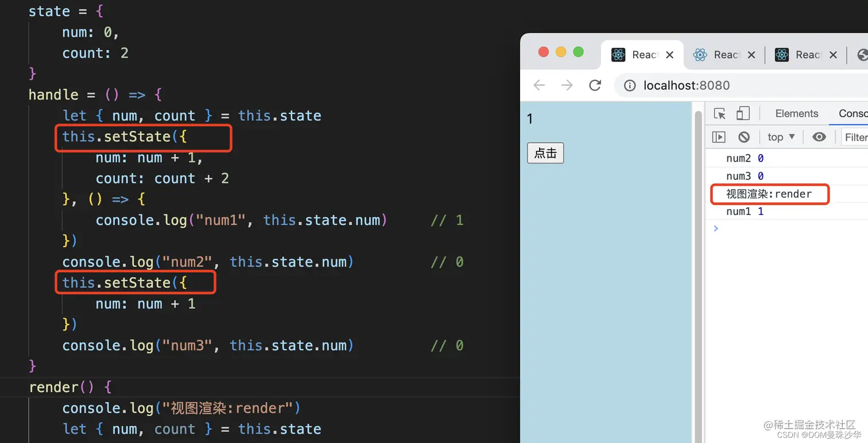This screenshot has height=443, width=868.
Task: Open the live expression eye icon
Action: point(819,137)
